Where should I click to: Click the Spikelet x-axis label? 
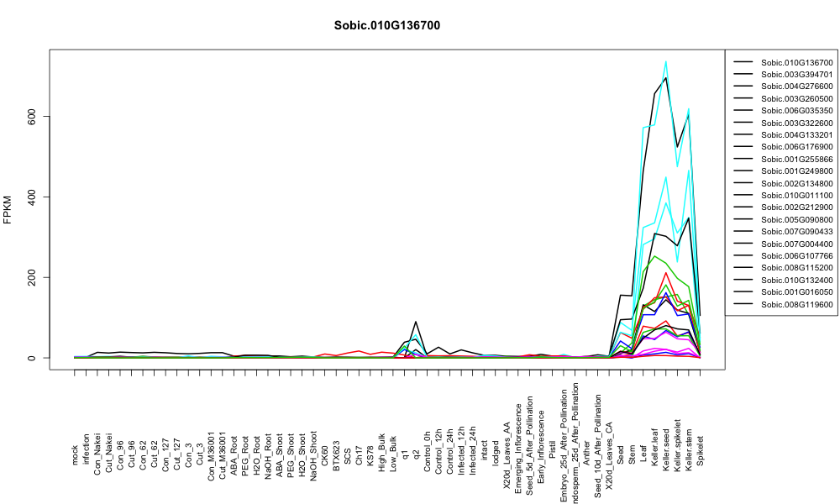pos(701,450)
